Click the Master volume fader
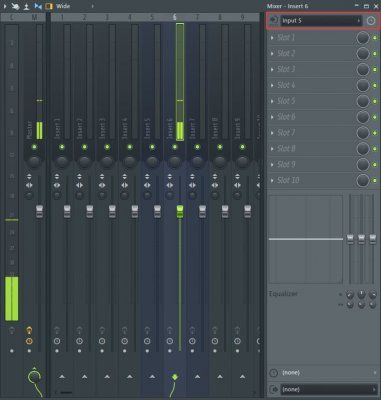Screen dimensions: 381x400 pos(39,212)
